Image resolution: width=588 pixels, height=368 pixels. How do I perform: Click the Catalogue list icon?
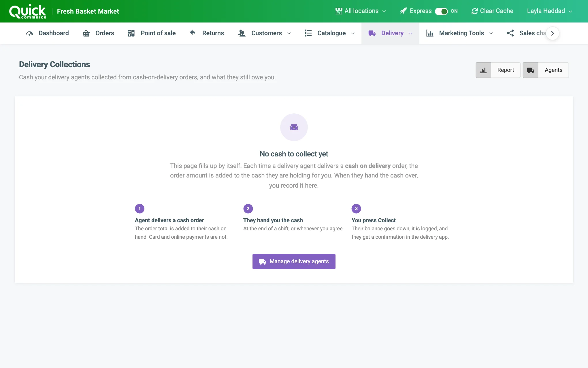tap(308, 33)
